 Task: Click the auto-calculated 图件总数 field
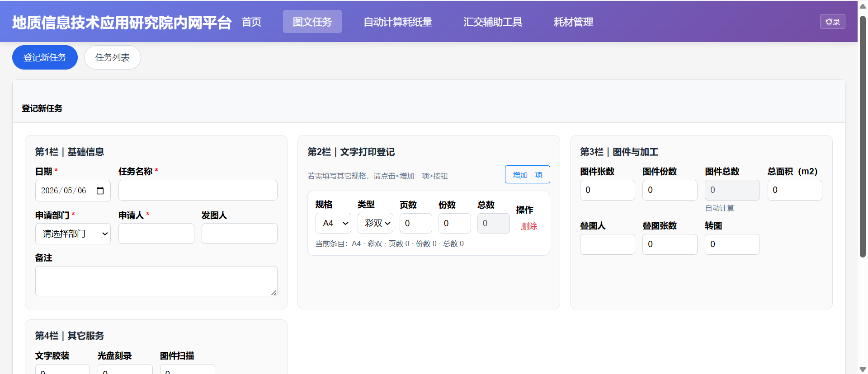732,190
